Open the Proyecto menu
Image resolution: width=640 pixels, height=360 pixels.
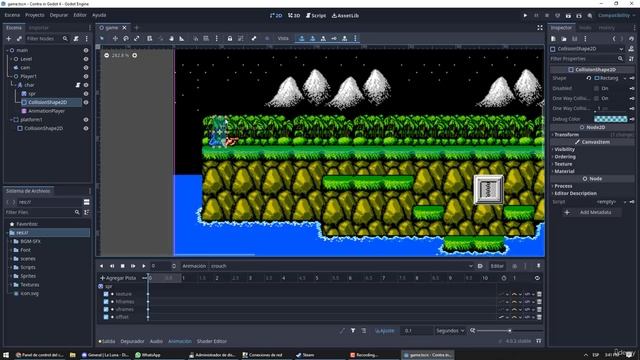click(x=35, y=15)
